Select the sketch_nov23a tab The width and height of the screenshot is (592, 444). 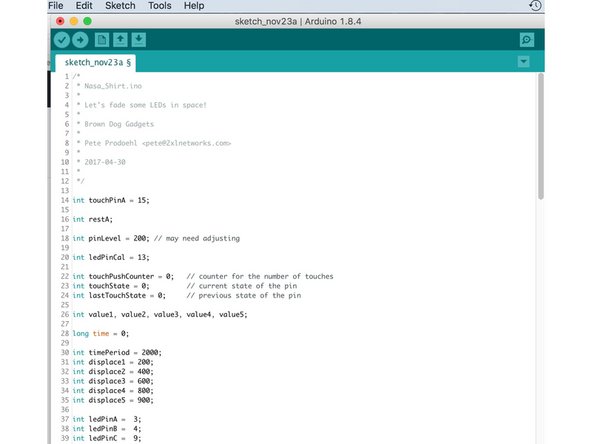tap(96, 62)
